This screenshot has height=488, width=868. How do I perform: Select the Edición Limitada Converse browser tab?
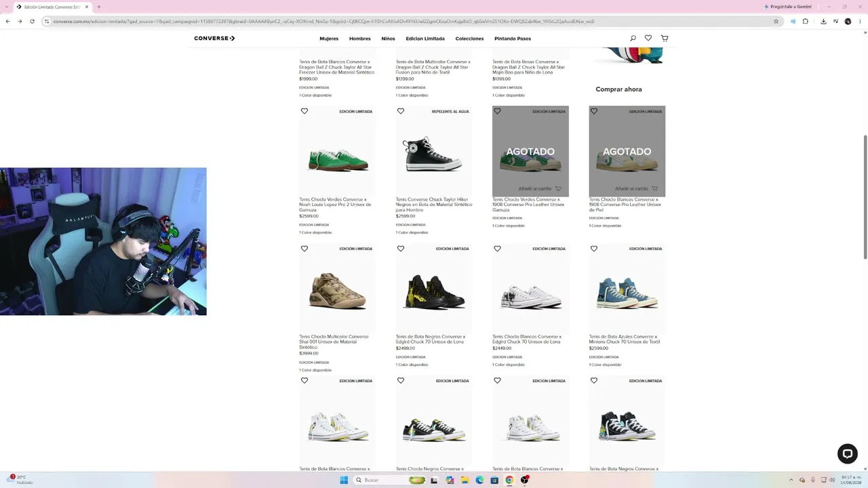[x=53, y=7]
